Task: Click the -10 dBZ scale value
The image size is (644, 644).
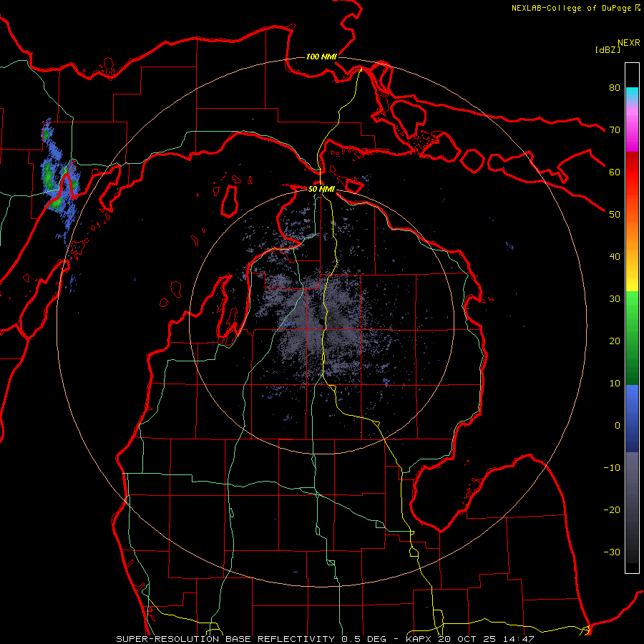Action: (612, 468)
